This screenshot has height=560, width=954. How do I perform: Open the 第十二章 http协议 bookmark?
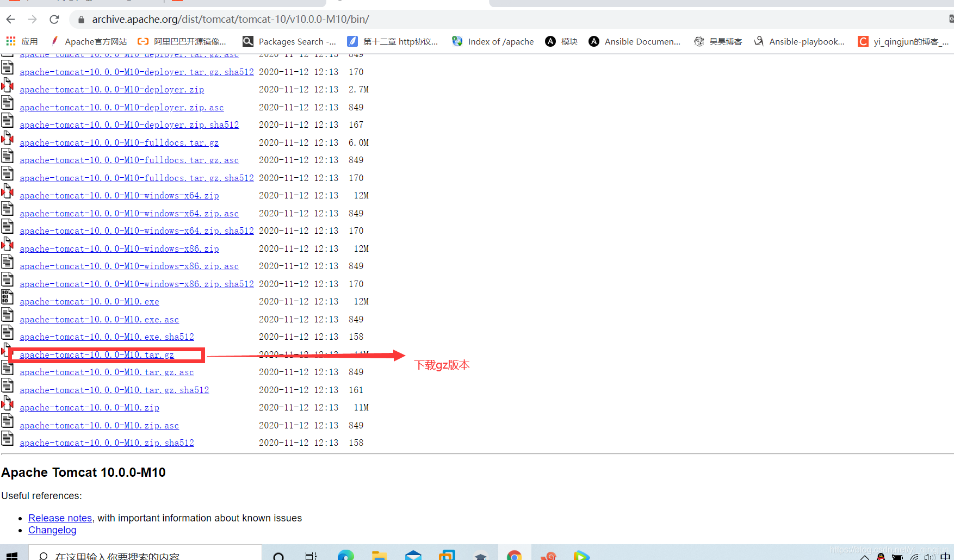coord(393,41)
